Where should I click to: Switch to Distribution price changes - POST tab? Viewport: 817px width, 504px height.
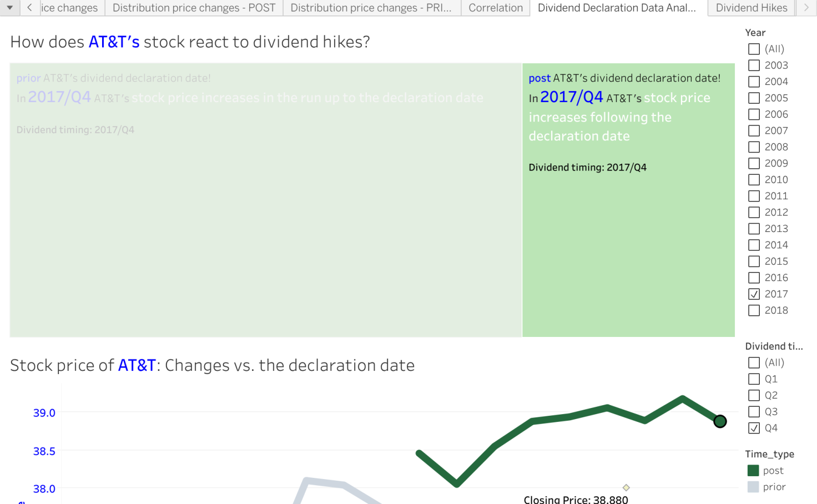(194, 8)
